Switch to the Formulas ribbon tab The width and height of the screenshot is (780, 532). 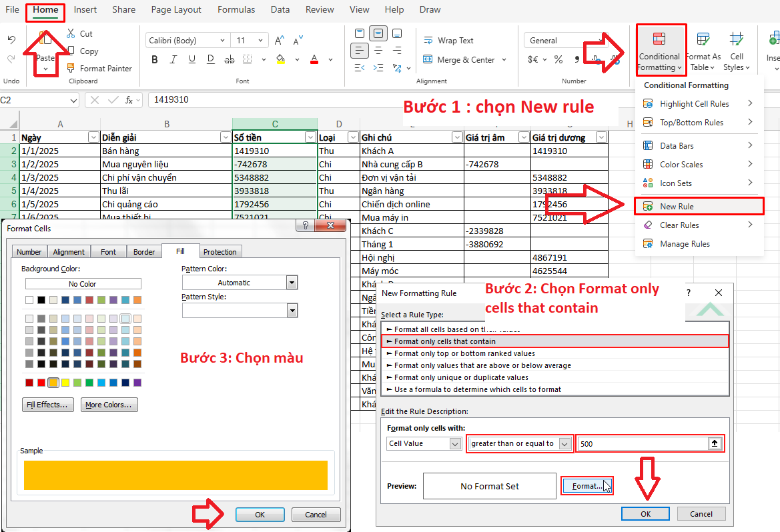pyautogui.click(x=236, y=9)
